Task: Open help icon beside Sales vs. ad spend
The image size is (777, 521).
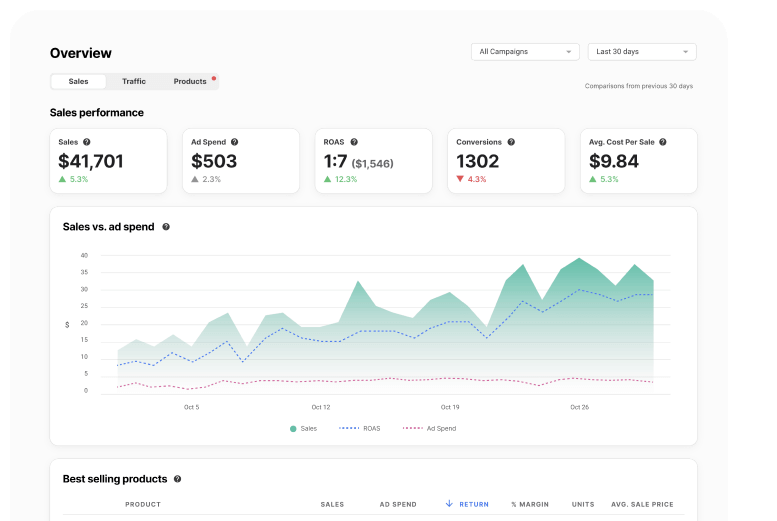Action: 166,227
